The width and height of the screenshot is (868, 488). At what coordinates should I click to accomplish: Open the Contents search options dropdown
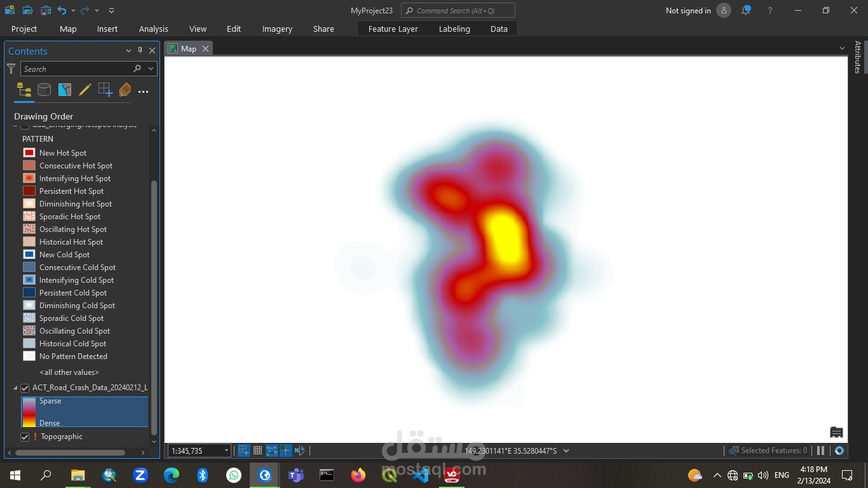tap(151, 69)
